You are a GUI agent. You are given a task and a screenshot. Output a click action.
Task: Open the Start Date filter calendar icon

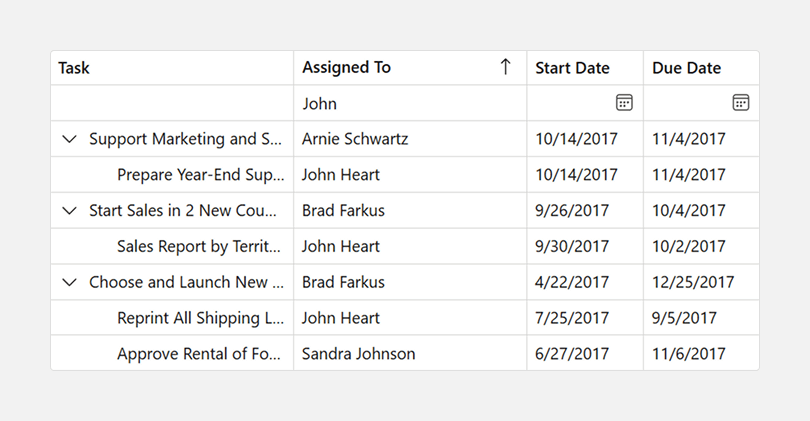[x=624, y=103]
